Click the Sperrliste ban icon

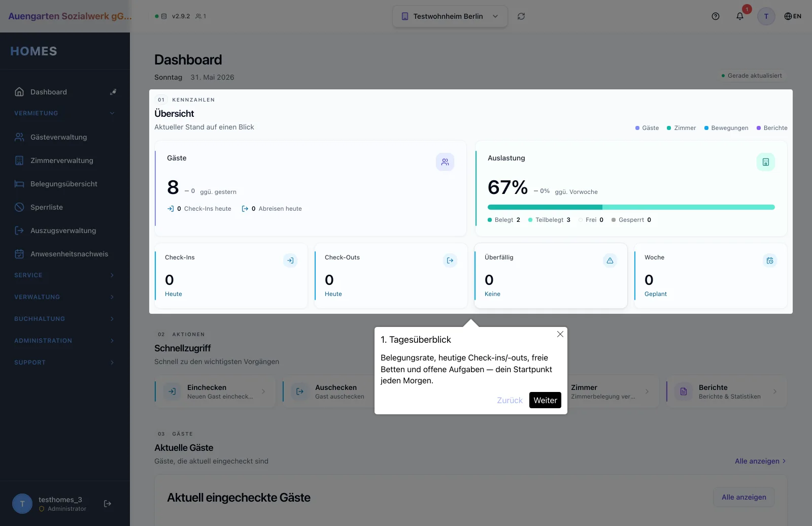(19, 207)
